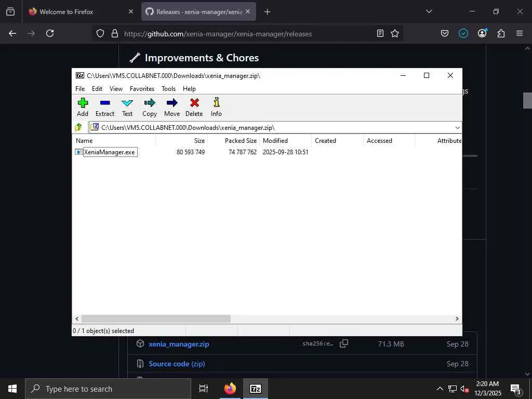This screenshot has width=532, height=399.
Task: Sort by the Modified column header
Action: tap(285, 140)
